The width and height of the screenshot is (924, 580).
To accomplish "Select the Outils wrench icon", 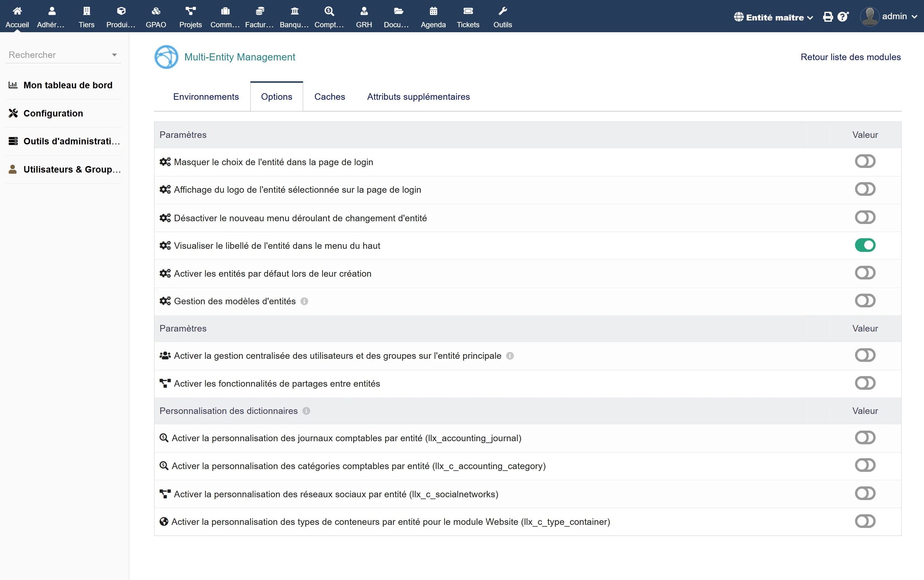I will [503, 11].
